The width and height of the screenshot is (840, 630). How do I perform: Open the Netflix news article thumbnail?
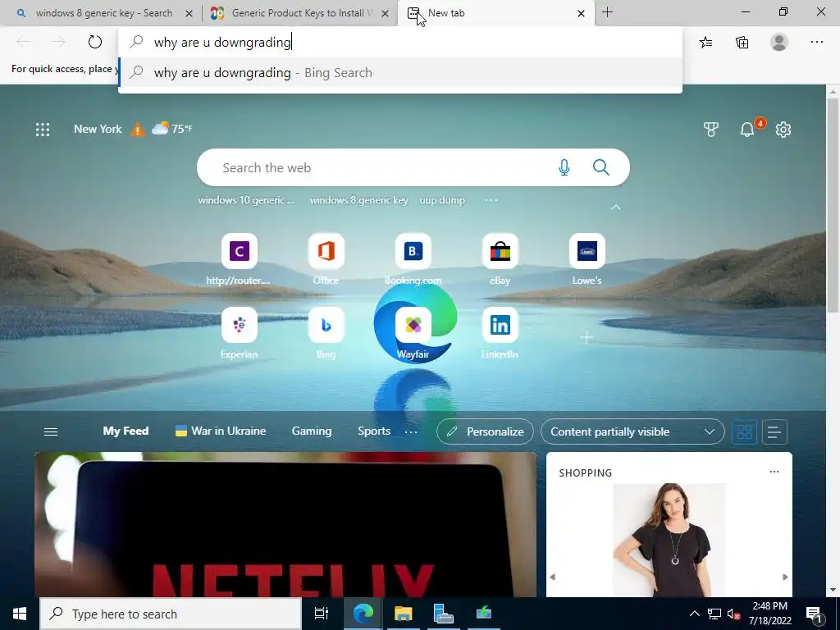click(x=285, y=524)
